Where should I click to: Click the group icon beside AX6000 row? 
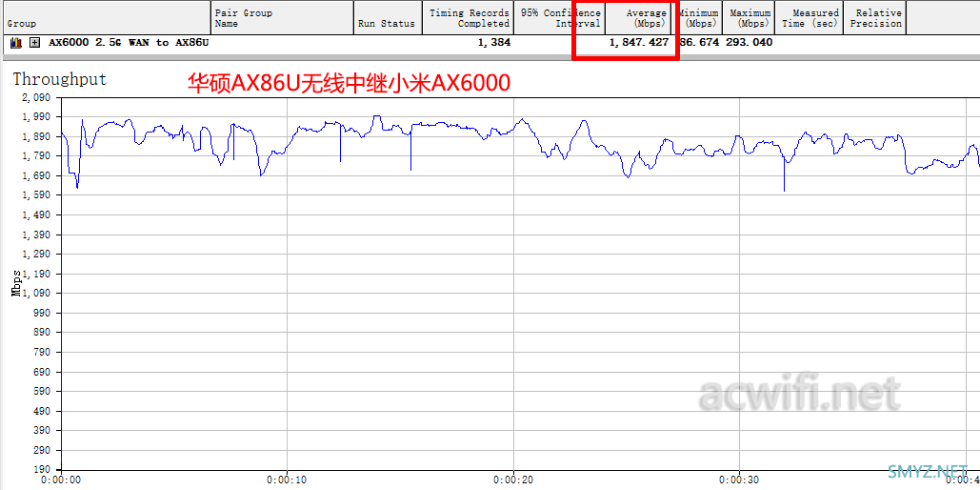16,43
